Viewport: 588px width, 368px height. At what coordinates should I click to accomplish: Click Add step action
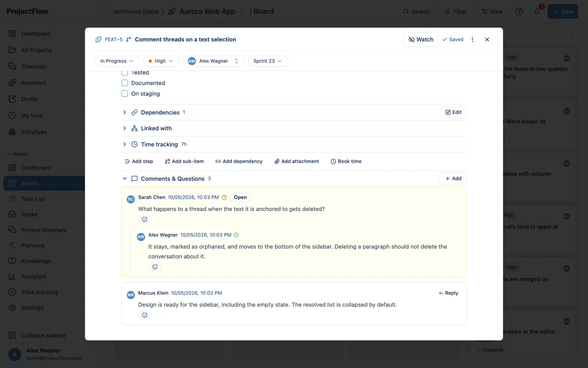point(139,162)
